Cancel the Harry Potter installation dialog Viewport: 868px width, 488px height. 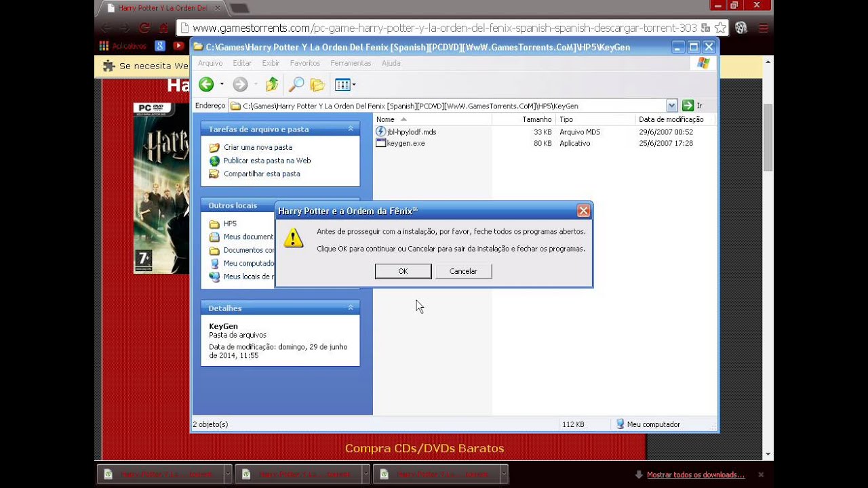[x=463, y=271]
